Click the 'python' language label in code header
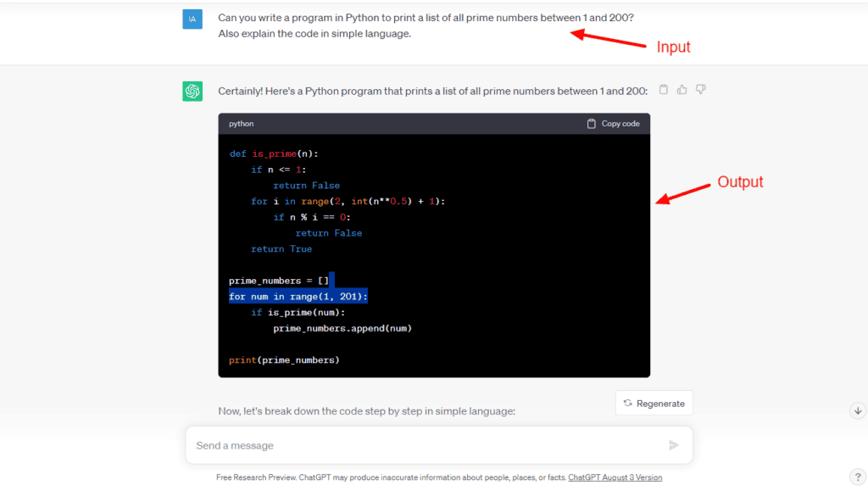Image resolution: width=868 pixels, height=496 pixels. (x=241, y=124)
